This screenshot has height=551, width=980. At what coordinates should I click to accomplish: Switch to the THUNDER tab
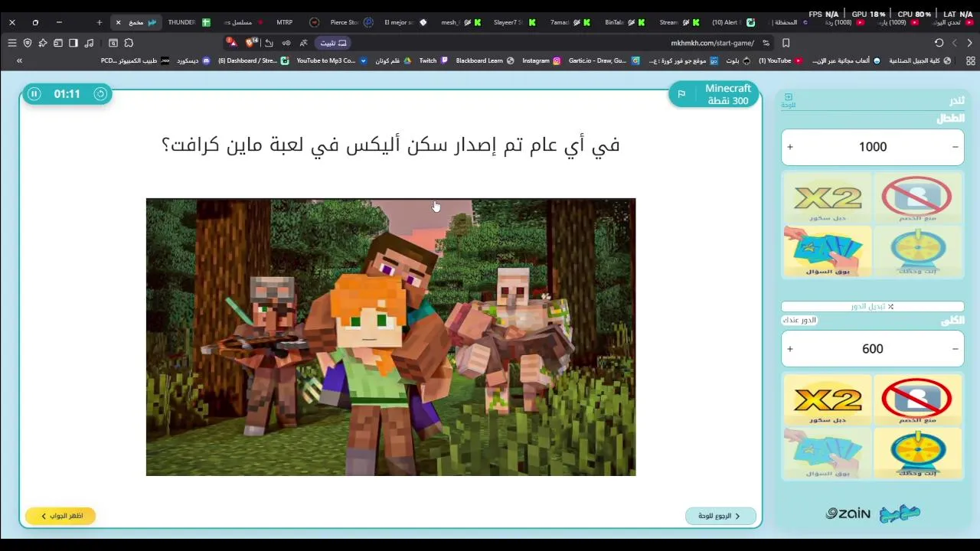[188, 22]
